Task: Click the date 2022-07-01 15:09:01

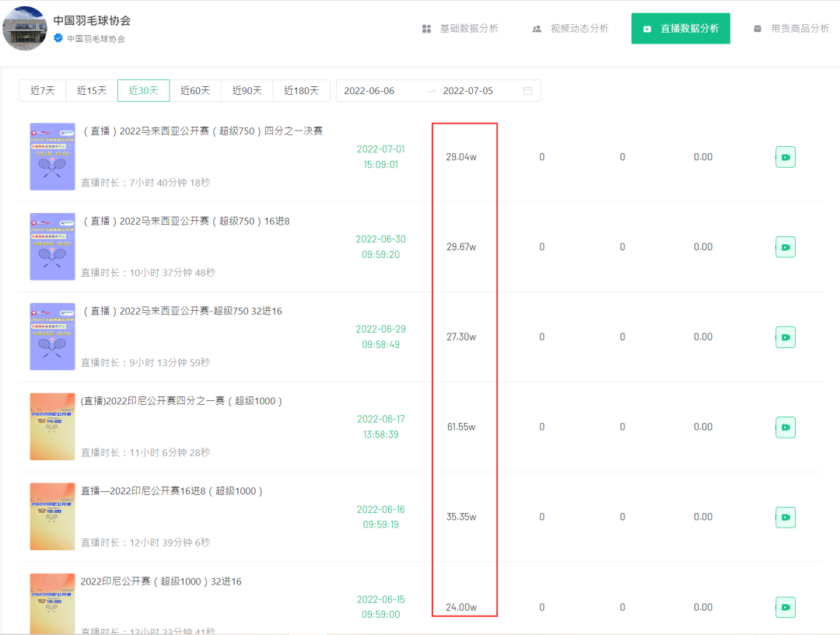Action: click(381, 157)
